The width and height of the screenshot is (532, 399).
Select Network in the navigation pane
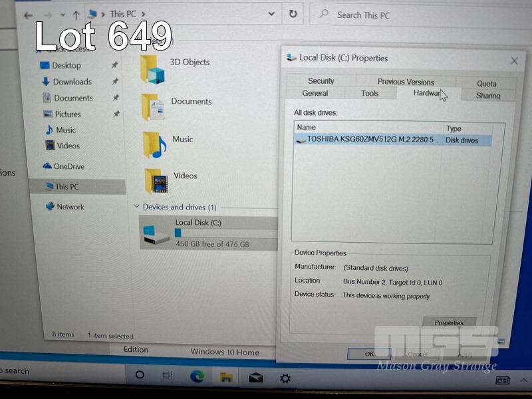[70, 207]
